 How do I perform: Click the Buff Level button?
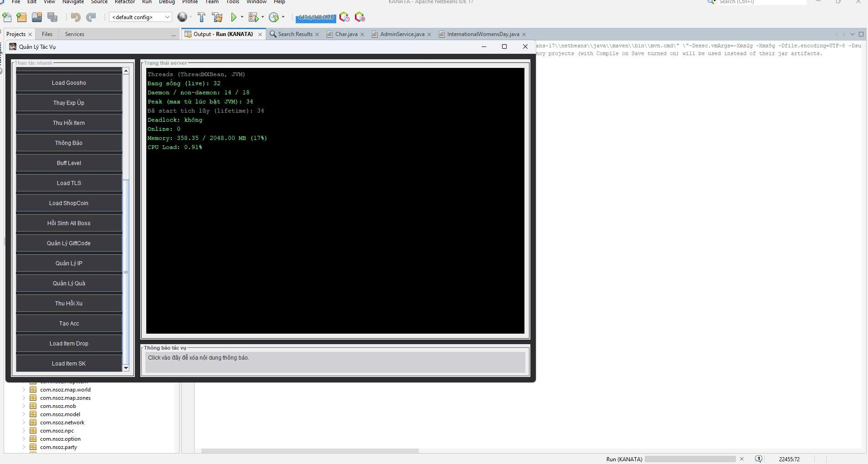click(x=69, y=163)
